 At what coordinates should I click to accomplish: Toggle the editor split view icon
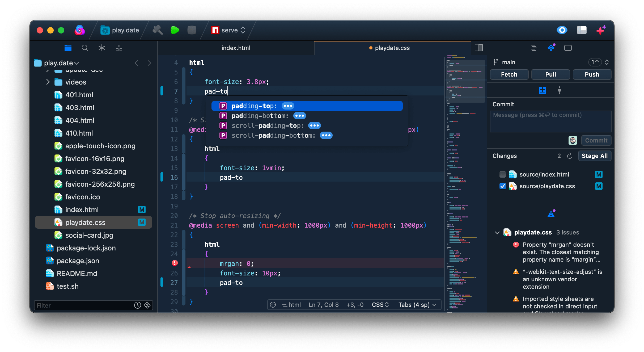[479, 48]
